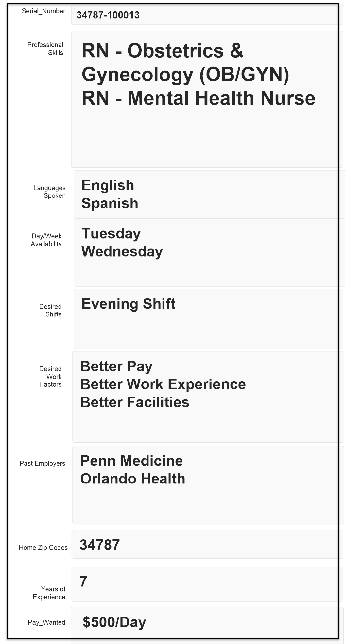
Task: Click the Years of Experience input box
Action: [206, 584]
